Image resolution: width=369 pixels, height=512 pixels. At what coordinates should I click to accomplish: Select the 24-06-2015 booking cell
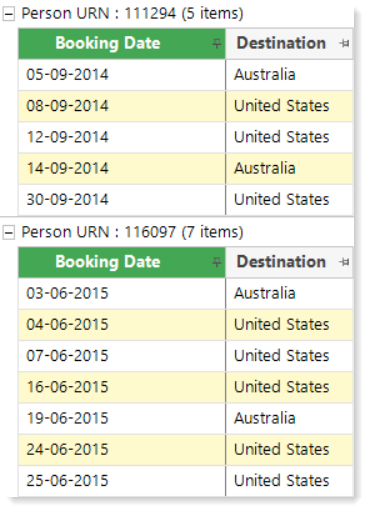click(122, 450)
